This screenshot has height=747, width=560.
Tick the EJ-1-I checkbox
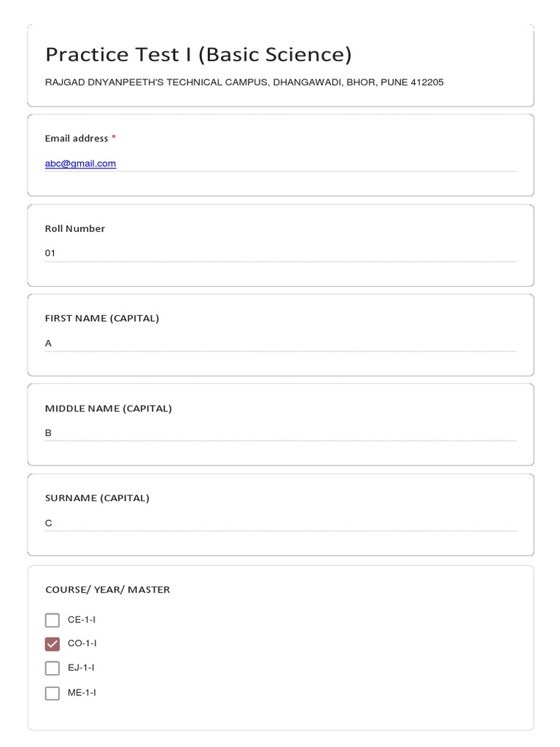point(52,668)
